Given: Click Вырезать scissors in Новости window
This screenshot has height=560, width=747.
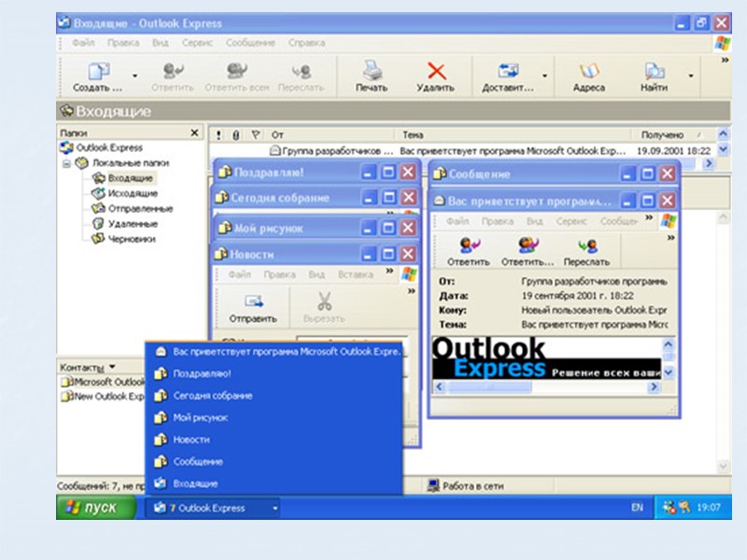Looking at the screenshot, I should point(324,308).
